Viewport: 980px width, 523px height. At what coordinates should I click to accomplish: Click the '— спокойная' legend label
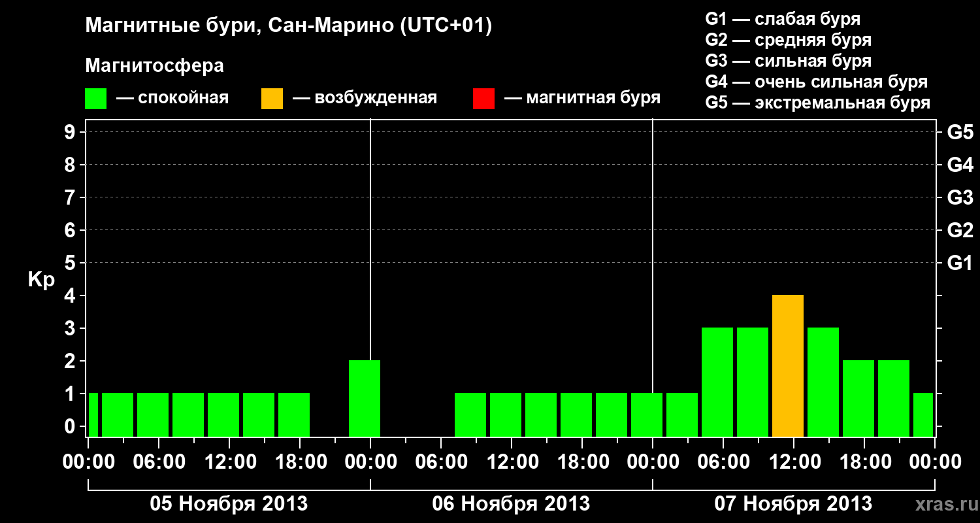pos(172,99)
